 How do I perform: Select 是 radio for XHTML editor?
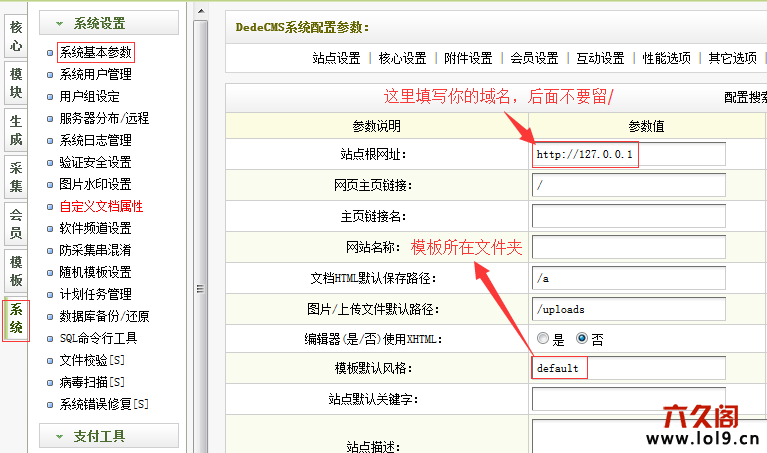(543, 338)
